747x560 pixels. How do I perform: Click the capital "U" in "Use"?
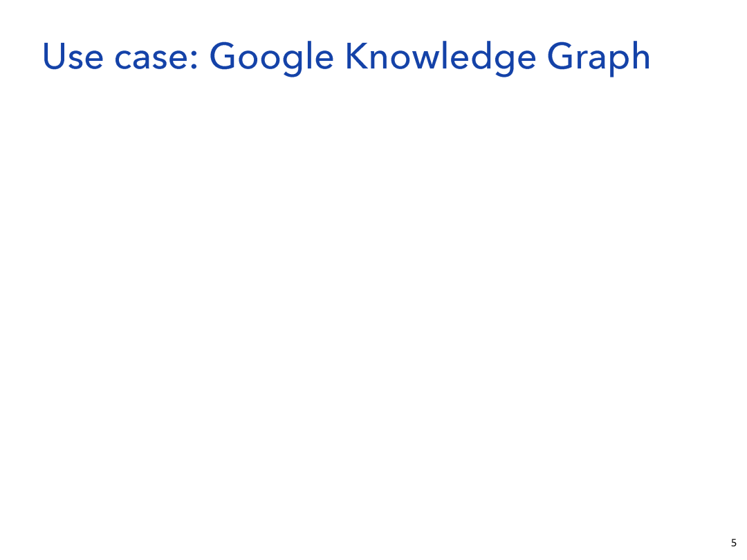click(53, 57)
